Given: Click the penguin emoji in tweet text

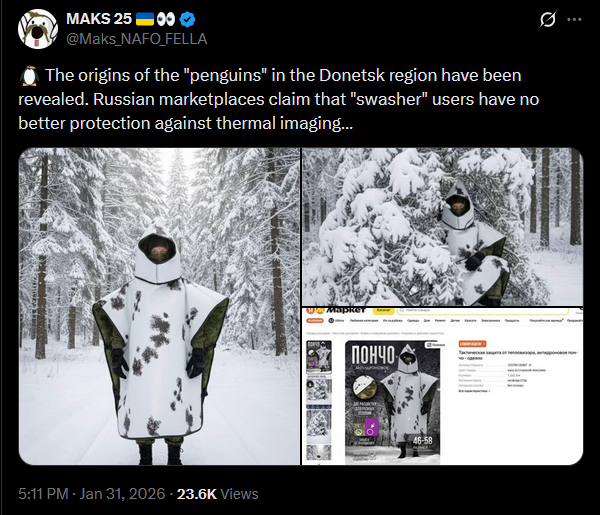Looking at the screenshot, I should pyautogui.click(x=29, y=76).
